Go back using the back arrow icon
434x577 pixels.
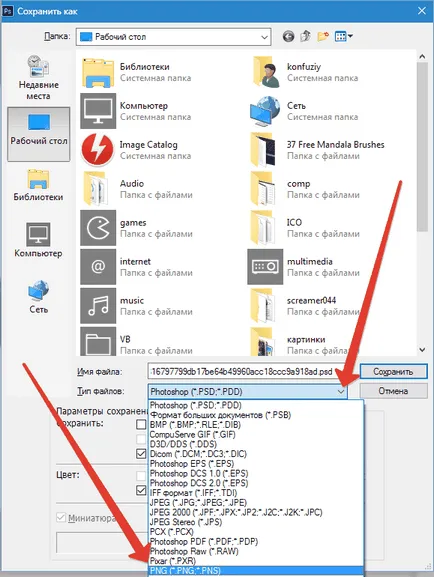point(289,36)
